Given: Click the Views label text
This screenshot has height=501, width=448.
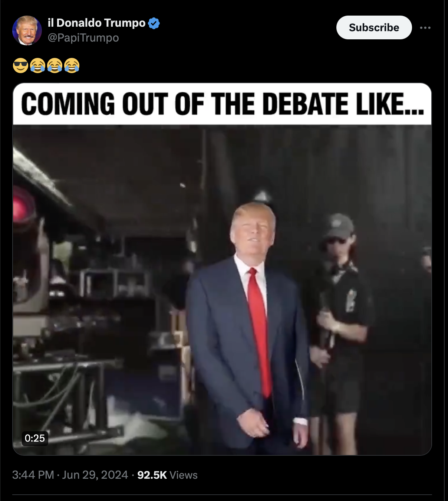Looking at the screenshot, I should [x=184, y=475].
